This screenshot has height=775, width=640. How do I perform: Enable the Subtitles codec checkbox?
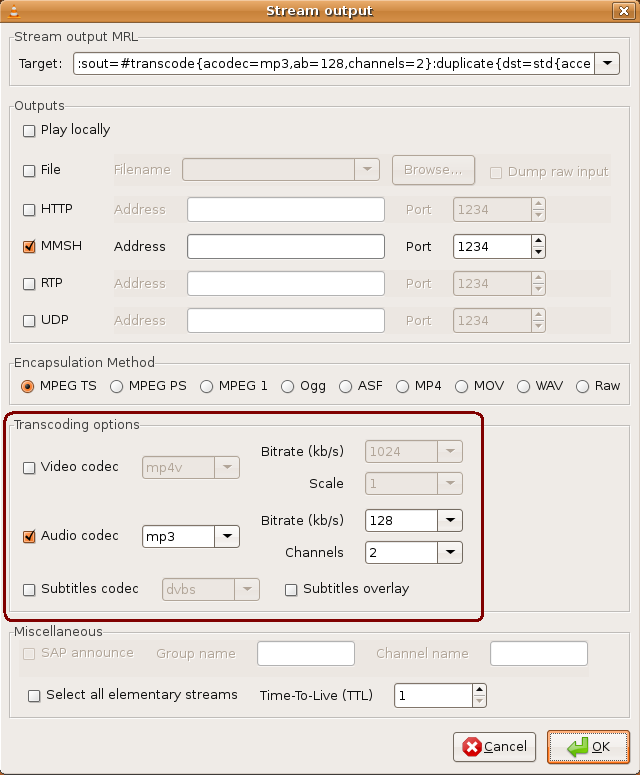(29, 590)
